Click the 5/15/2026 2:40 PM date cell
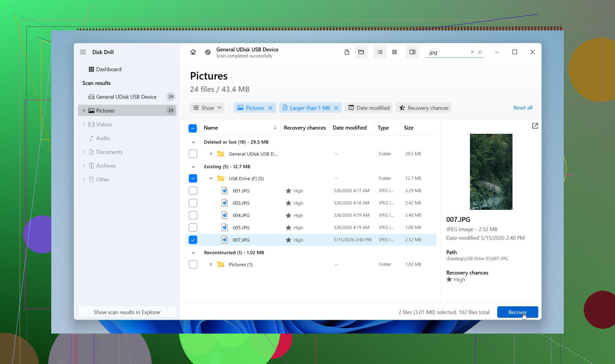 352,240
